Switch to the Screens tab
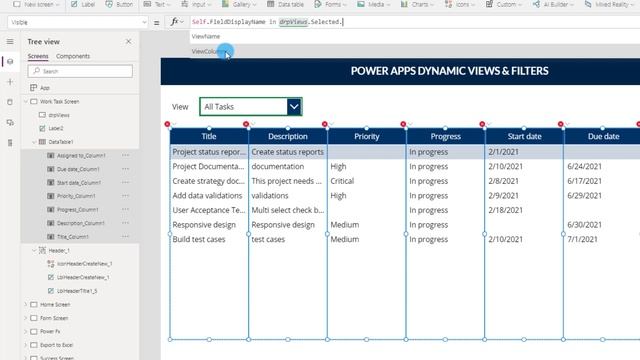This screenshot has width=640, height=360. click(x=38, y=56)
